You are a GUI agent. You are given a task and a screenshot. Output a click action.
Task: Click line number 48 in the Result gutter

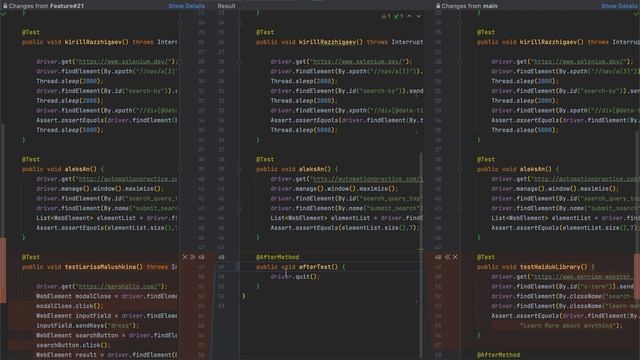[x=221, y=257]
